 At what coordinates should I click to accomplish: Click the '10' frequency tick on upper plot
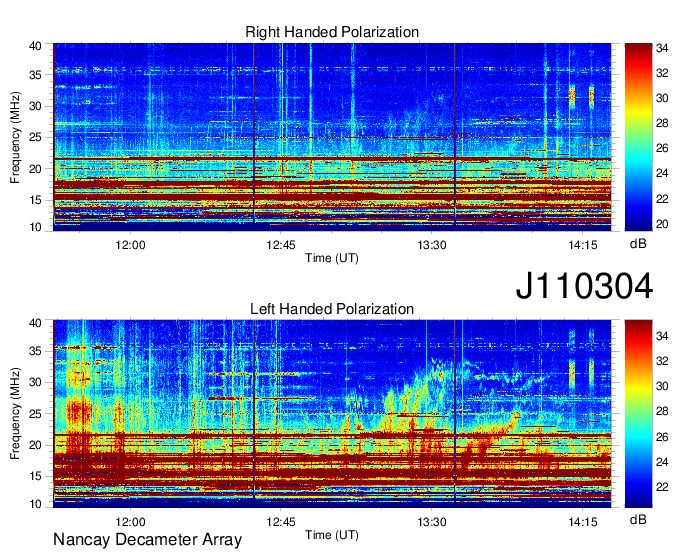point(35,227)
